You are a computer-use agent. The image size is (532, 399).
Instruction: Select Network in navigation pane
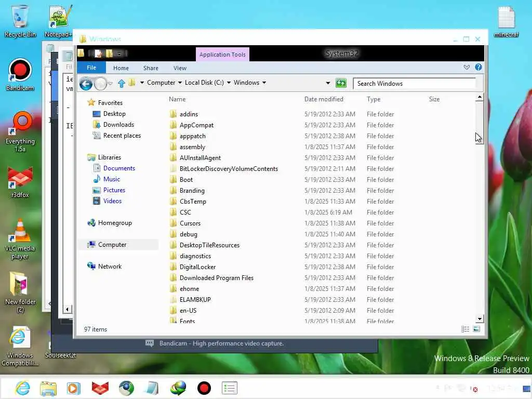110,267
